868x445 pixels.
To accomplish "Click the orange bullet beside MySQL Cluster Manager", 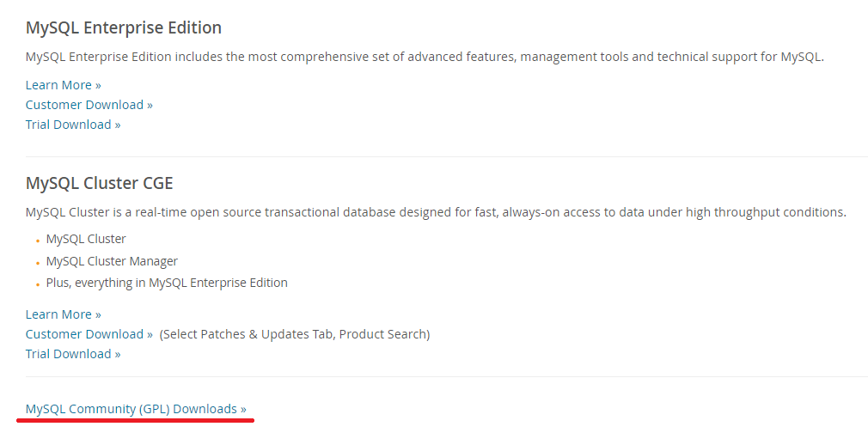I will coord(38,263).
